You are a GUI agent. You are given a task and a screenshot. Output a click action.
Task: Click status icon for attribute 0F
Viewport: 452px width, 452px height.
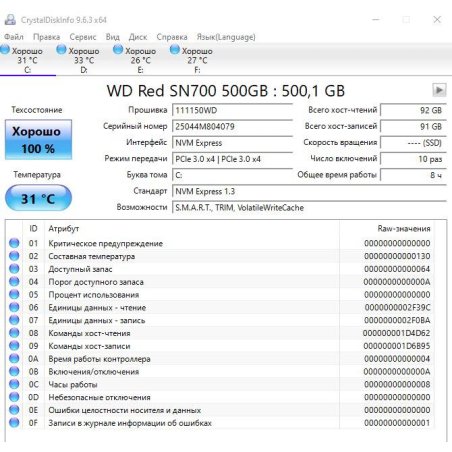click(x=14, y=423)
